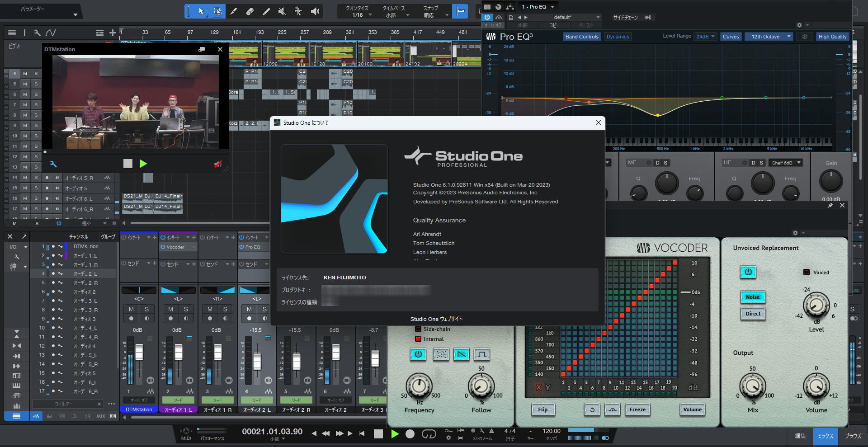This screenshot has width=868, height=447.
Task: Switch to the ミックス view tab
Action: [826, 436]
